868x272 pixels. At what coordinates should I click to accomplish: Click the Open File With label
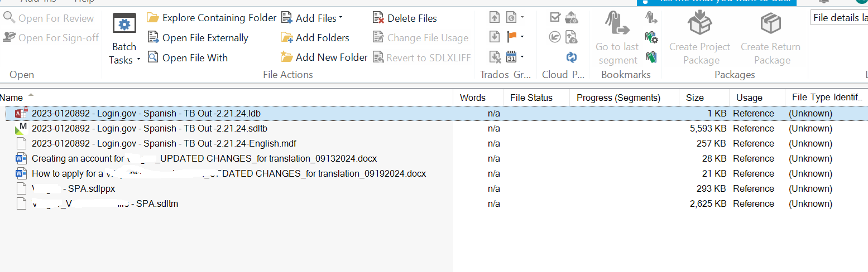tap(195, 57)
